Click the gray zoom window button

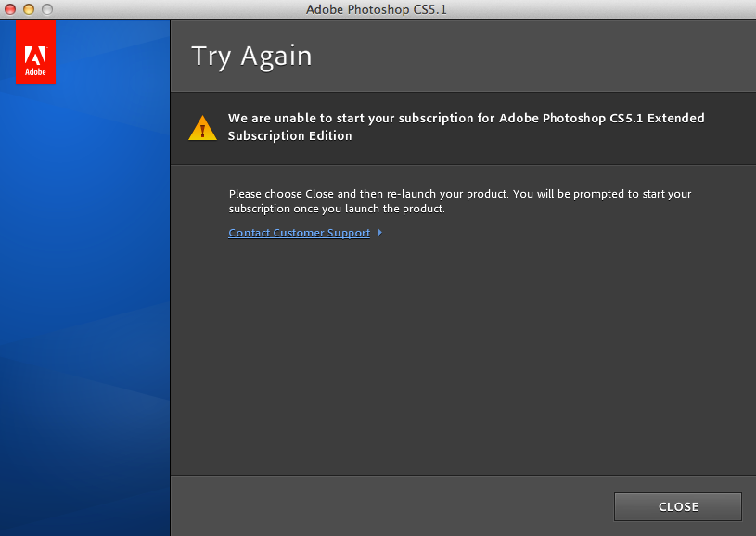tap(47, 9)
